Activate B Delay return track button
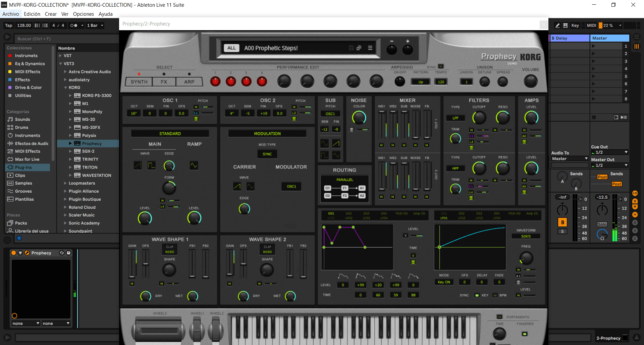 [562, 222]
